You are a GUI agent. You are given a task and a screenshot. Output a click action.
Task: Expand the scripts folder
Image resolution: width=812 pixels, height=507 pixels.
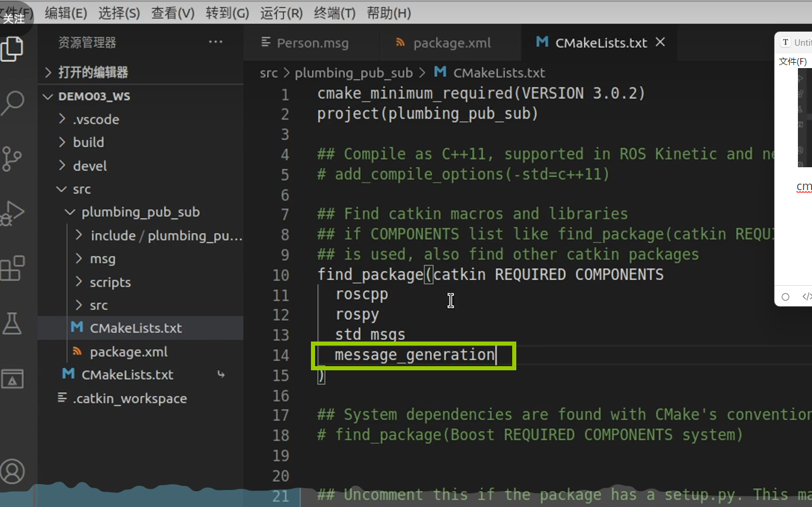point(141,282)
